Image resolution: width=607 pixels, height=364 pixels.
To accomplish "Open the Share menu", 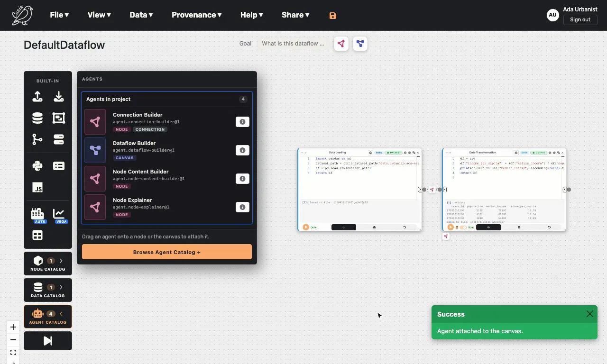I will (x=295, y=15).
